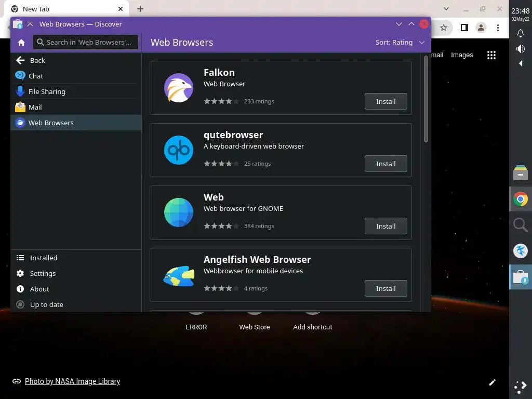
Task: Click the customize pencil icon in Chrome
Action: (493, 383)
